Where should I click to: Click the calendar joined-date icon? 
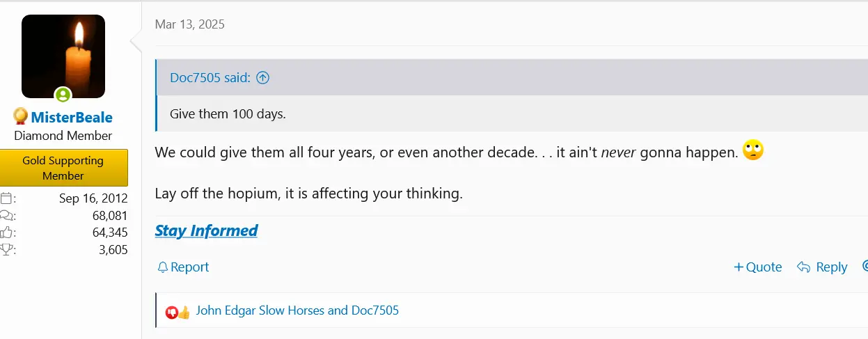tap(7, 198)
